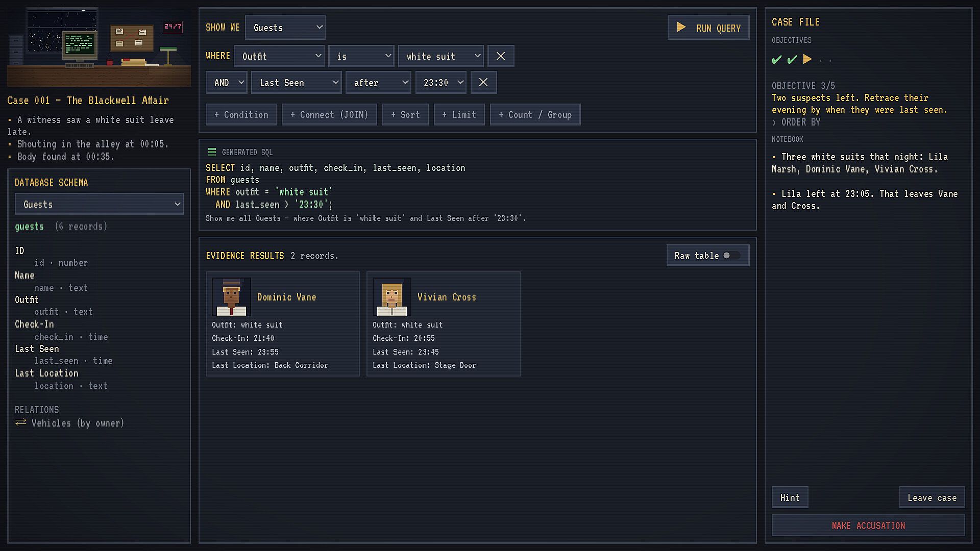The image size is (980, 551).
Task: Leave the case
Action: [932, 497]
